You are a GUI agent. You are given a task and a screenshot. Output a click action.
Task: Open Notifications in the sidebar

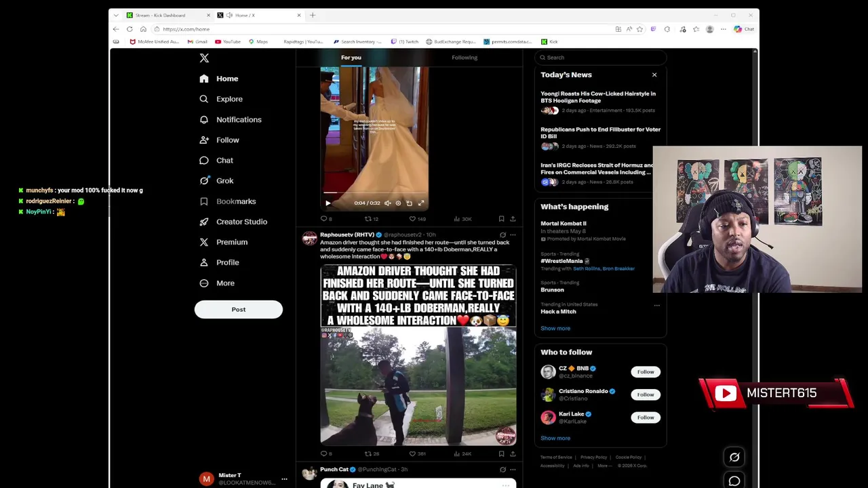coord(231,119)
